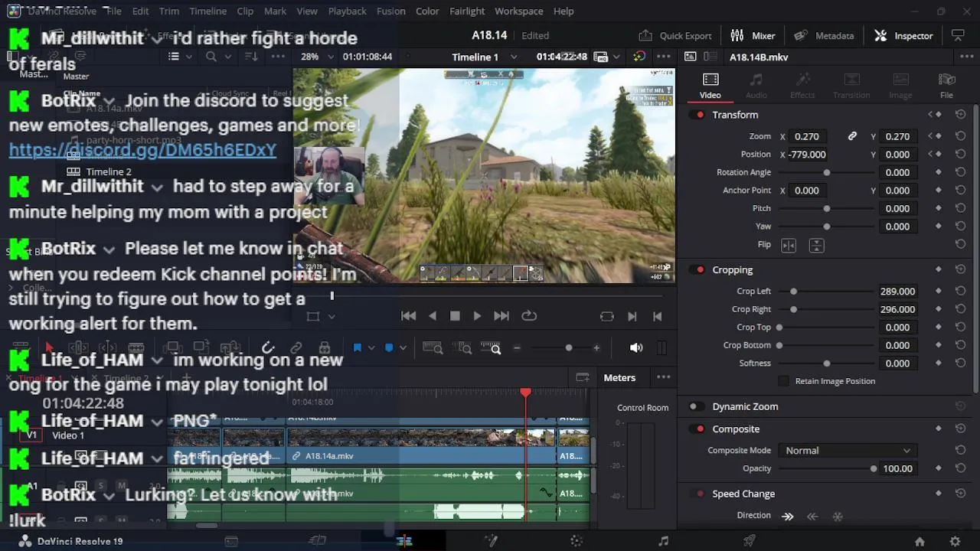The width and height of the screenshot is (980, 551).
Task: Open the Meters panel options menu
Action: (663, 377)
